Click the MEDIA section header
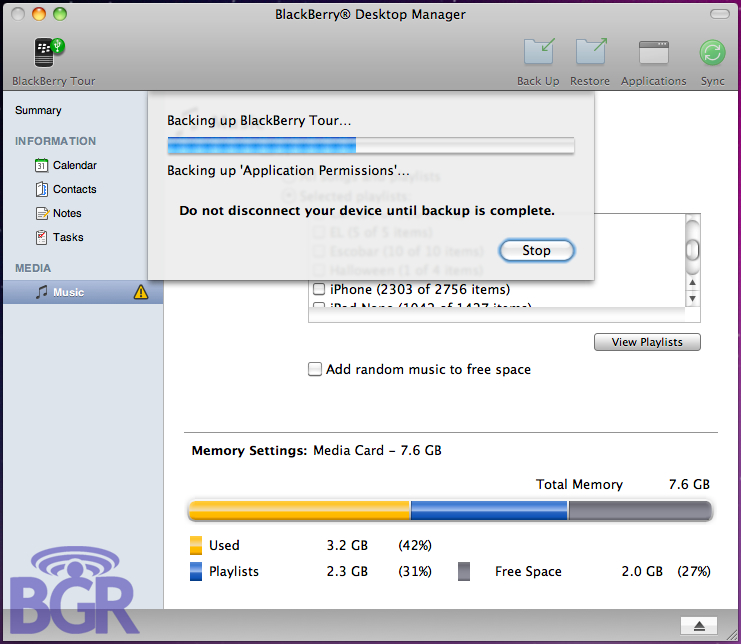The height and width of the screenshot is (644, 741). click(x=33, y=268)
